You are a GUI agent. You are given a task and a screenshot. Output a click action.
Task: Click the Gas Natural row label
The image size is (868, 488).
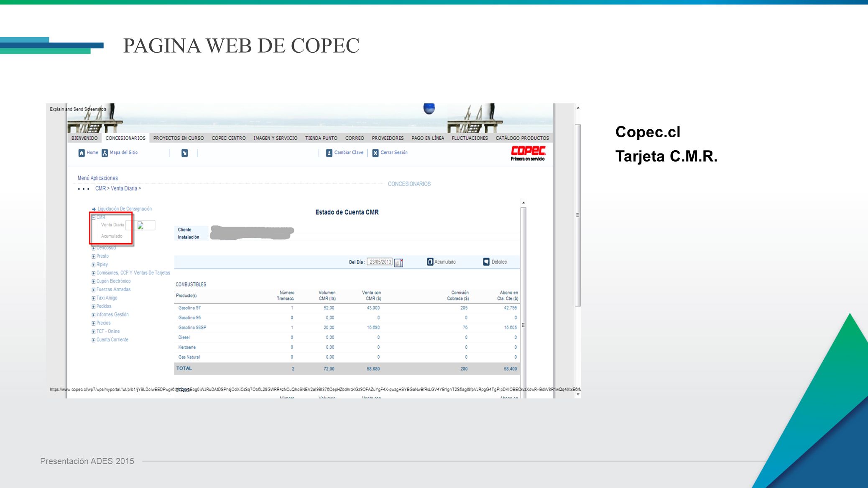click(189, 357)
